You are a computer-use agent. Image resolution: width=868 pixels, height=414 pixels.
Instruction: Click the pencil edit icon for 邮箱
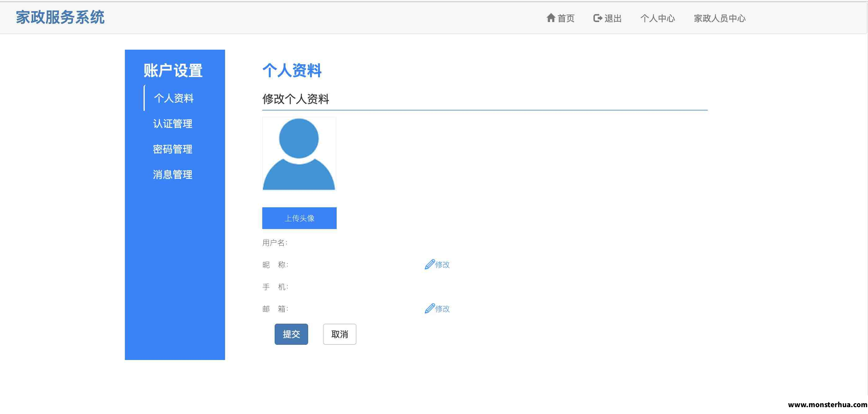(429, 308)
